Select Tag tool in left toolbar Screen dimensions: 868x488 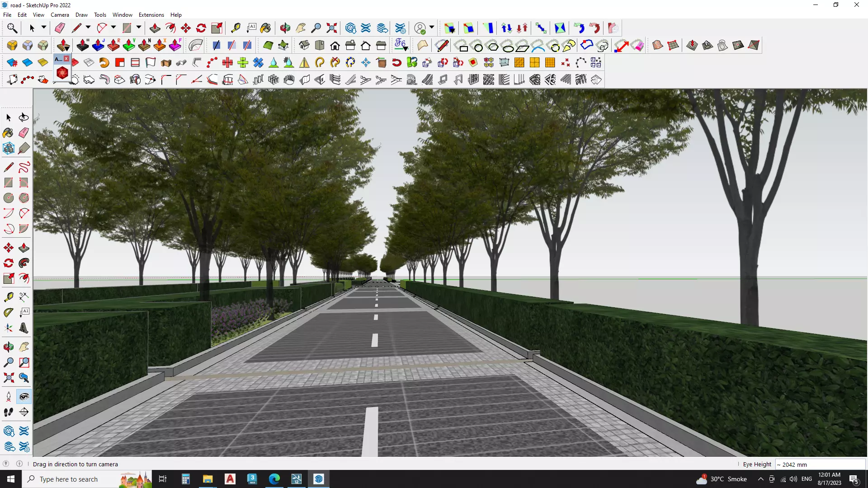point(24,148)
